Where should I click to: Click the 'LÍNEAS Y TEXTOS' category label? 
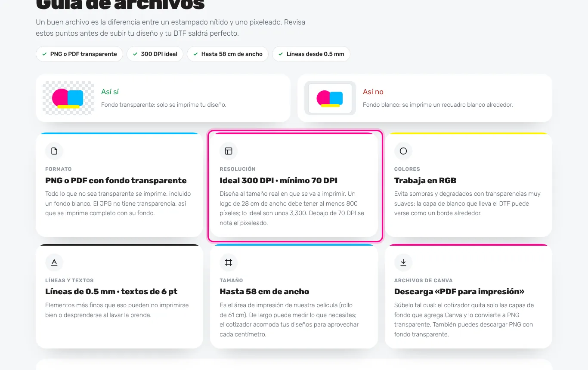[69, 281]
